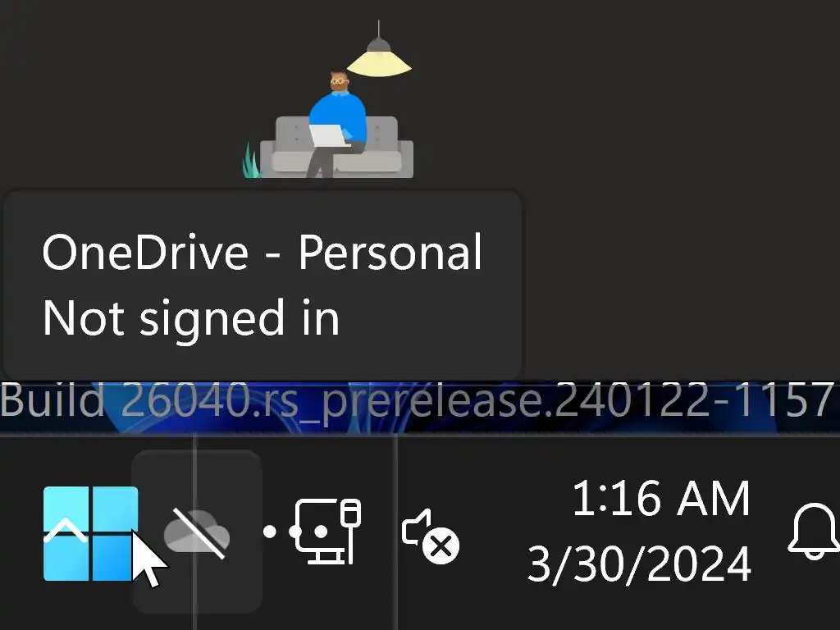Click the blue Windows logo

pyautogui.click(x=90, y=533)
